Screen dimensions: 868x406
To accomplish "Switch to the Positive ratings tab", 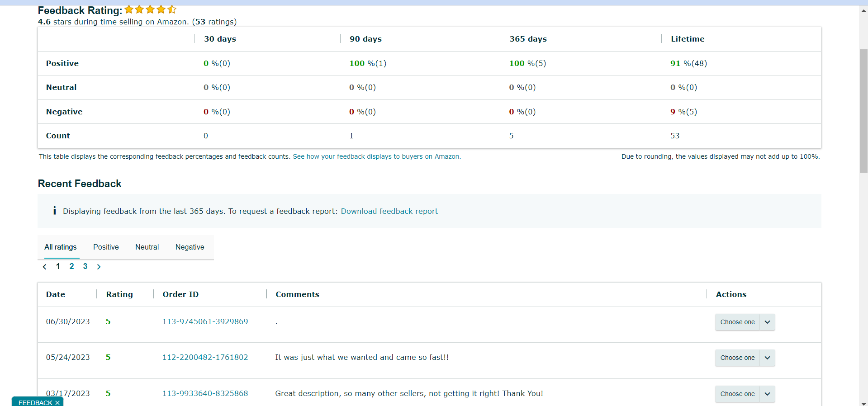I will pos(106,247).
